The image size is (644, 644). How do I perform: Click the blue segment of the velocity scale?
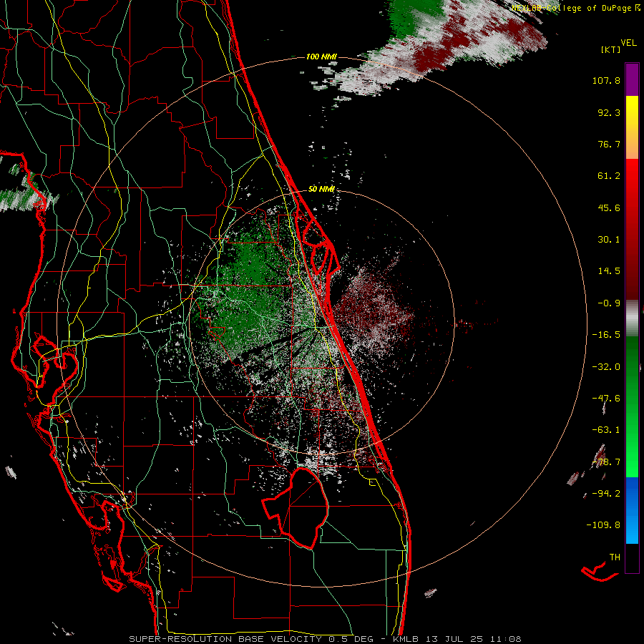click(632, 510)
